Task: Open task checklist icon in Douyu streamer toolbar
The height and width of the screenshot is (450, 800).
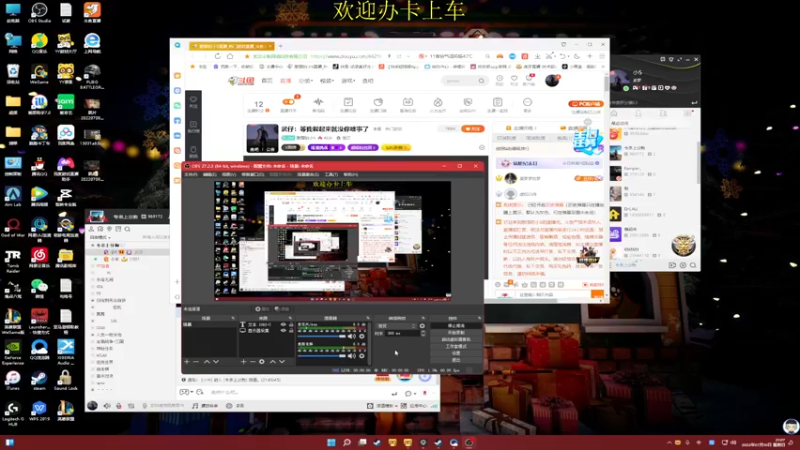Action: click(348, 102)
